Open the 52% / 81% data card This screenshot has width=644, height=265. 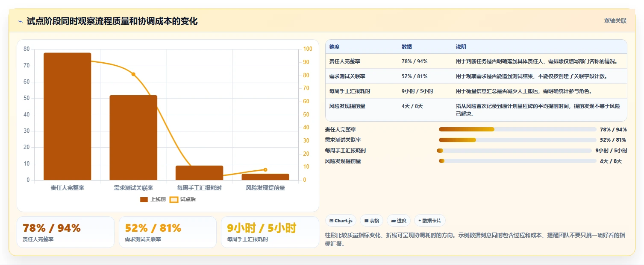tap(168, 232)
